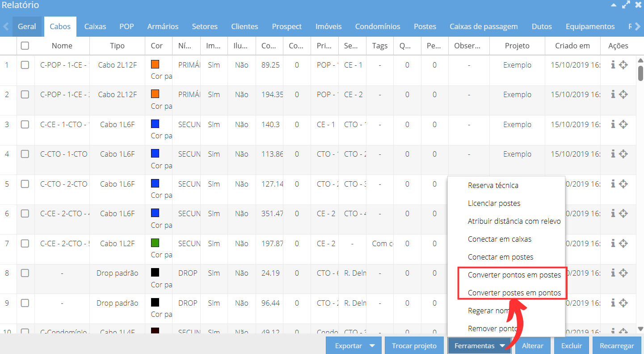Reload the table with Recarregar

coord(617,345)
